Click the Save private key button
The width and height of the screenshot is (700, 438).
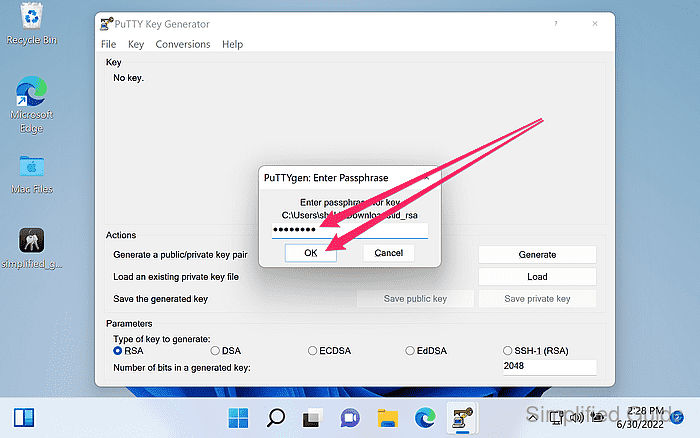[537, 299]
